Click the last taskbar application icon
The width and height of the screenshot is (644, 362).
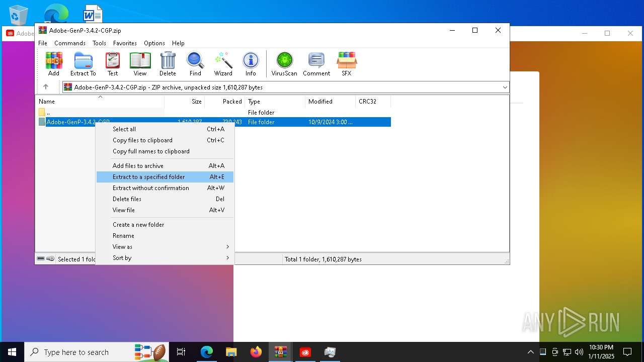pos(330,352)
